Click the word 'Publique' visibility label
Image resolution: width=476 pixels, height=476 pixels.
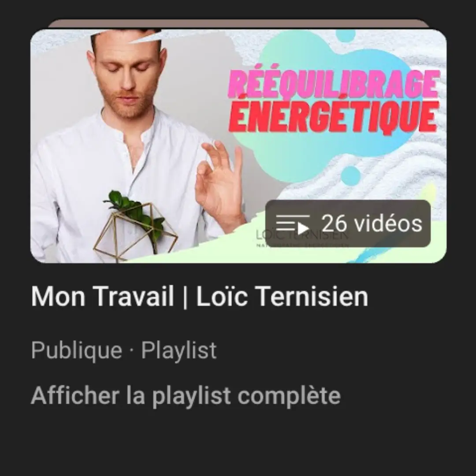77,350
